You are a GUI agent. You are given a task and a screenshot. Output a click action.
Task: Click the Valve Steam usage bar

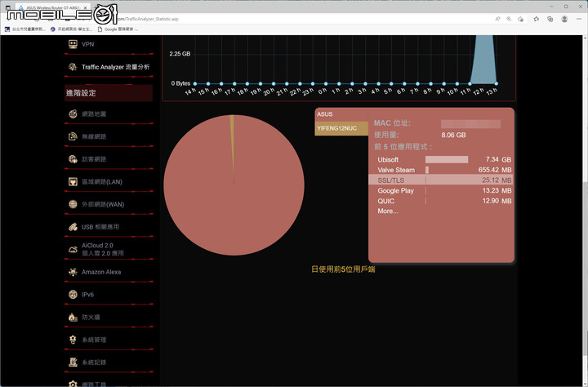427,170
